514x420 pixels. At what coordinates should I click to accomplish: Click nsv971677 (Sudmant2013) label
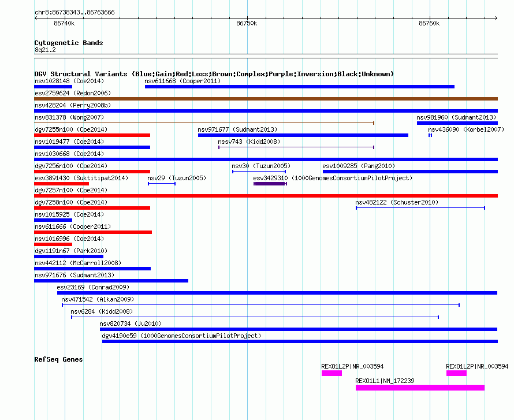(237, 129)
